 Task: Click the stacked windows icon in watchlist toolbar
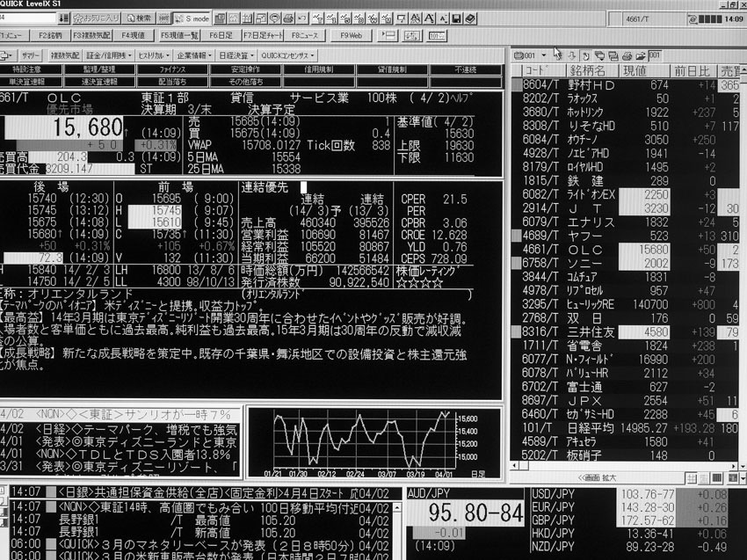pos(613,55)
